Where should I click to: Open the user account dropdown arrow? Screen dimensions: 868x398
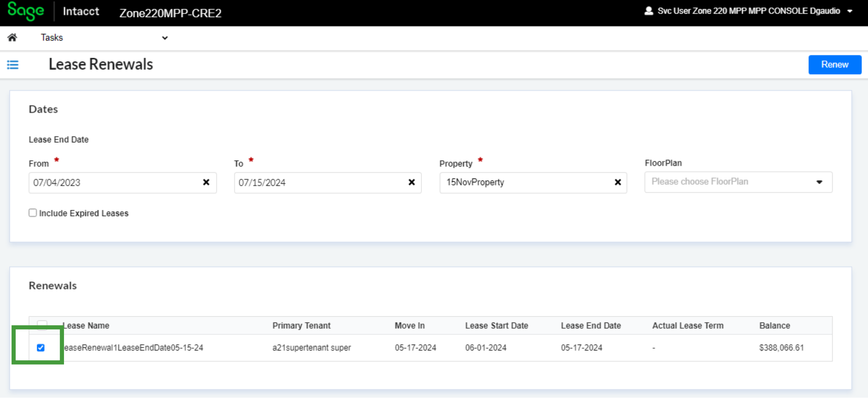point(850,11)
